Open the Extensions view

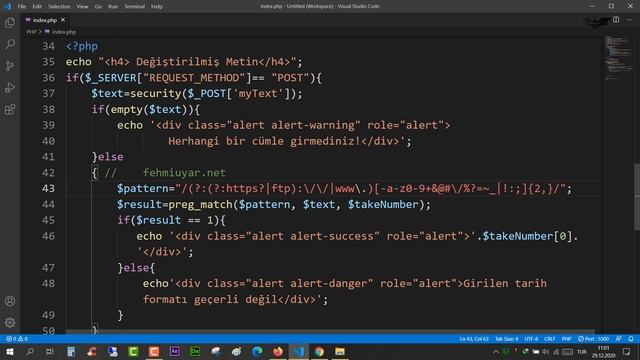[10, 109]
